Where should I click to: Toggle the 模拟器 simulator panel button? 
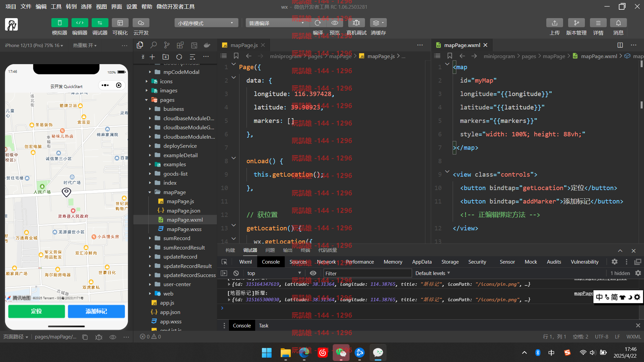tap(59, 23)
